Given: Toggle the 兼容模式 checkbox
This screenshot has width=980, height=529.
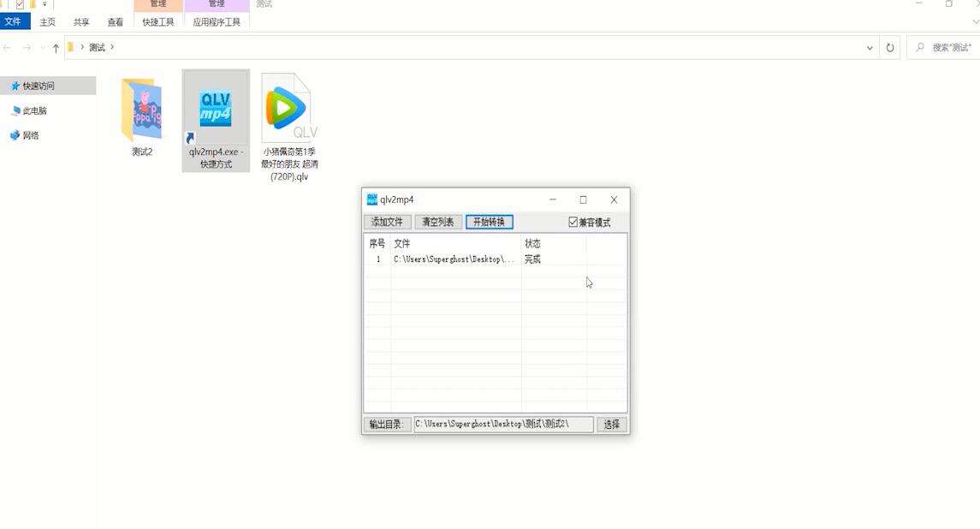Looking at the screenshot, I should point(573,223).
